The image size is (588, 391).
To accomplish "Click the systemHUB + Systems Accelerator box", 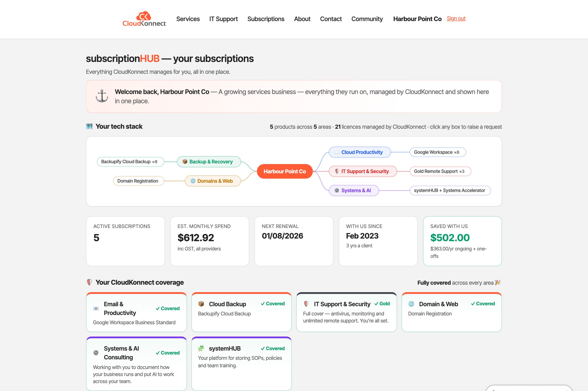I will [450, 190].
